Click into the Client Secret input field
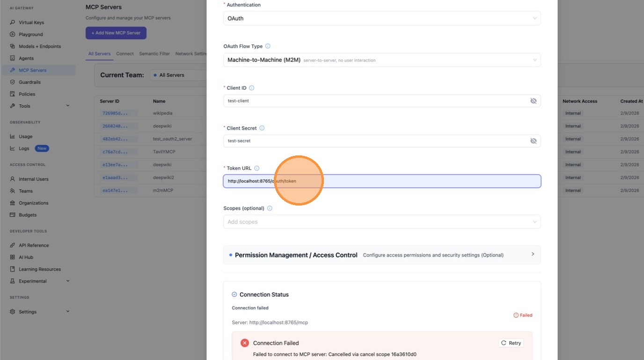Viewport: 644px width, 360px height. tap(376, 141)
